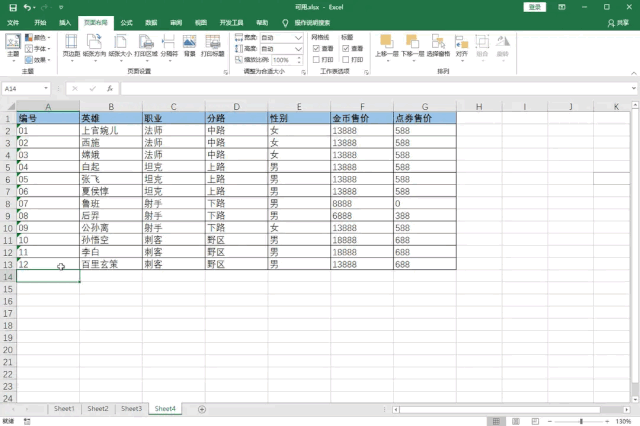Switch to the 开始 (Home) tab
640x426 pixels.
[40, 23]
